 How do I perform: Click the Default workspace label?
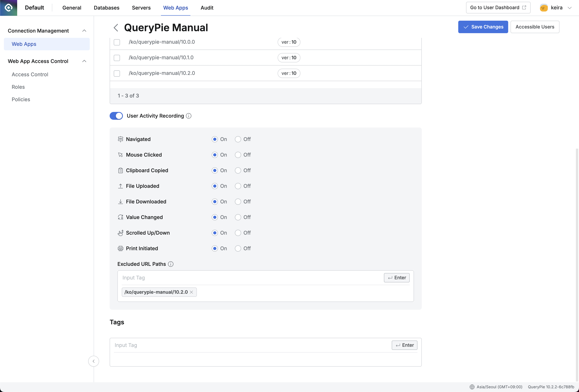pyautogui.click(x=34, y=8)
